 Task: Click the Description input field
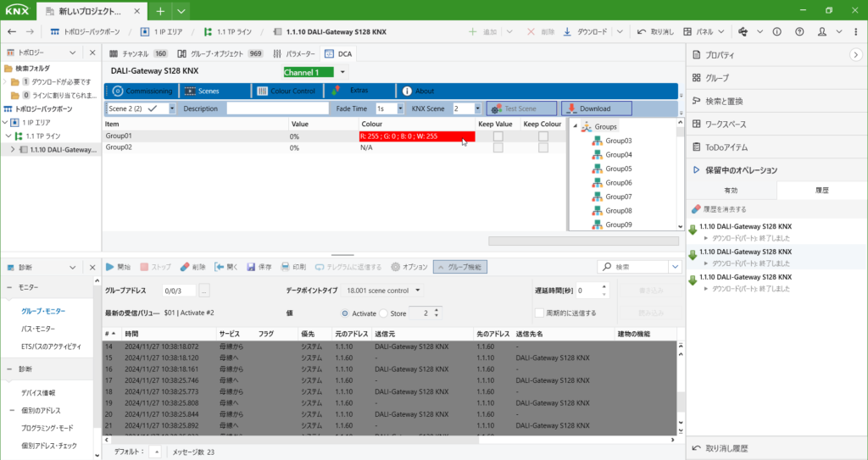(x=277, y=108)
